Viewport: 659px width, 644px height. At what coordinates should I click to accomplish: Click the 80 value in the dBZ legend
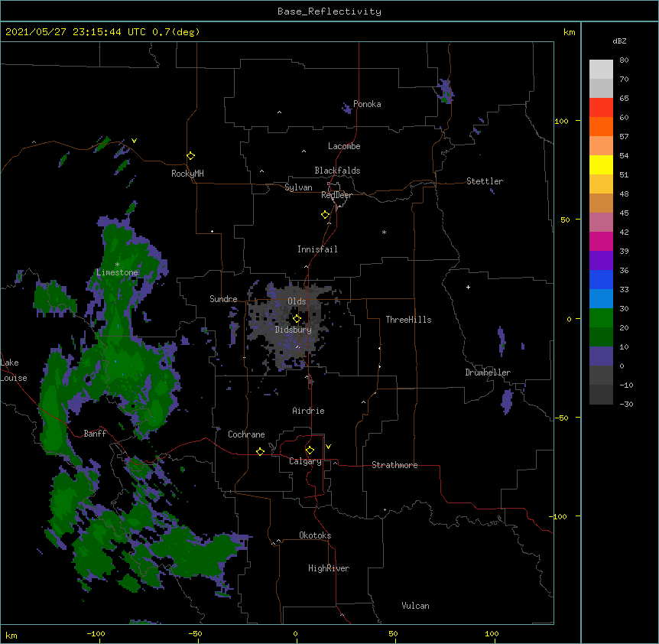624,60
